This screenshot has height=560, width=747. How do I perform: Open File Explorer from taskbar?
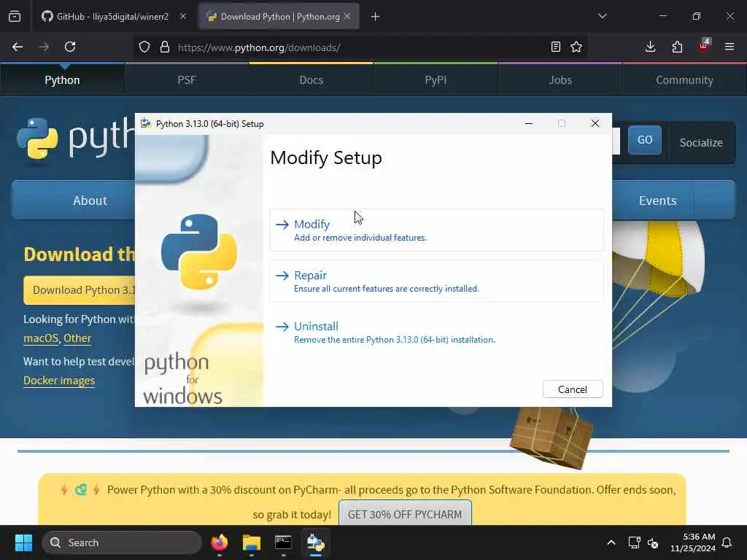251,542
